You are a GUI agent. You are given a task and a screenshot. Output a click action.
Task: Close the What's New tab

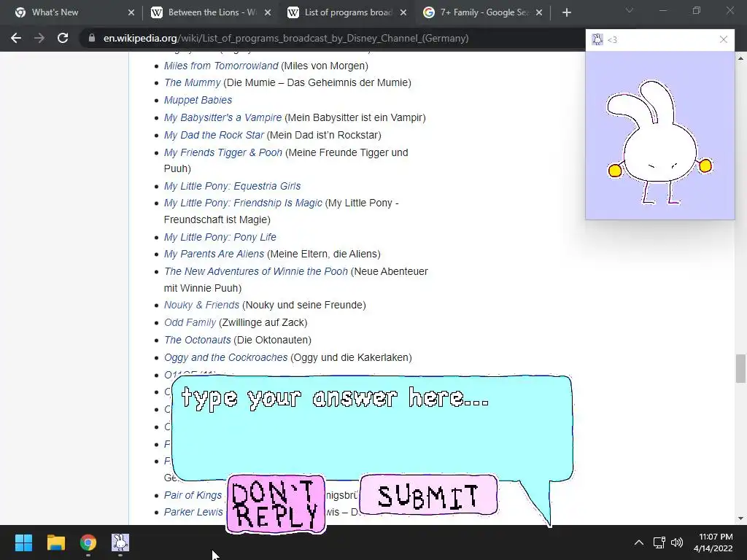pos(131,12)
